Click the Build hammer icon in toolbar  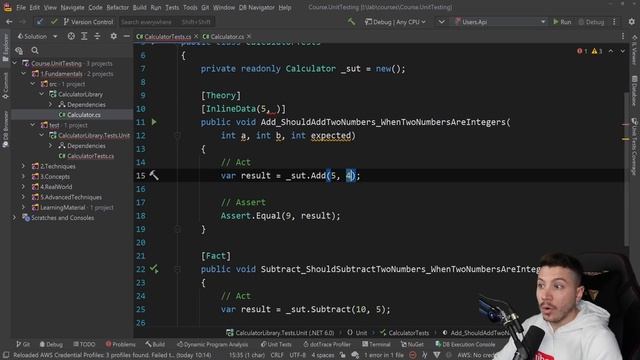351,21
